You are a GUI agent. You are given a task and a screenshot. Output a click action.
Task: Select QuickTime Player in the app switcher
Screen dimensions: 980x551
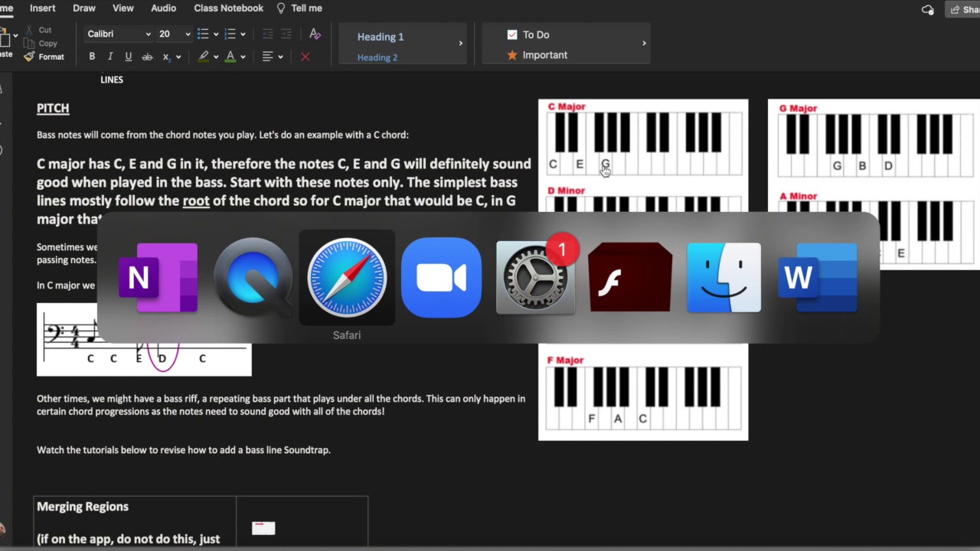(253, 278)
